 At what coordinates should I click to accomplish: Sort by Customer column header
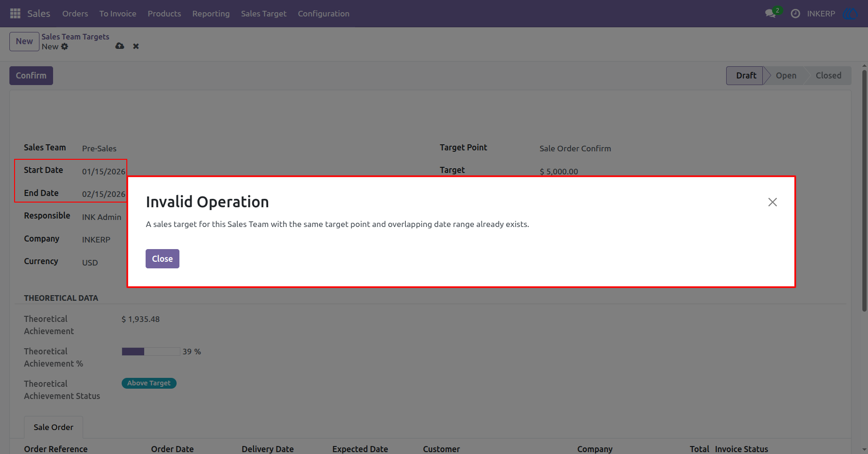(442, 449)
